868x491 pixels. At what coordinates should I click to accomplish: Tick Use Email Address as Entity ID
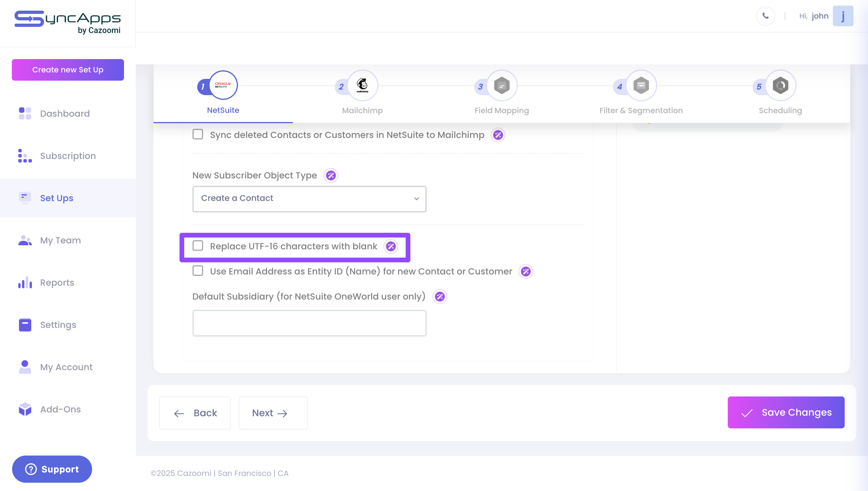pos(198,271)
